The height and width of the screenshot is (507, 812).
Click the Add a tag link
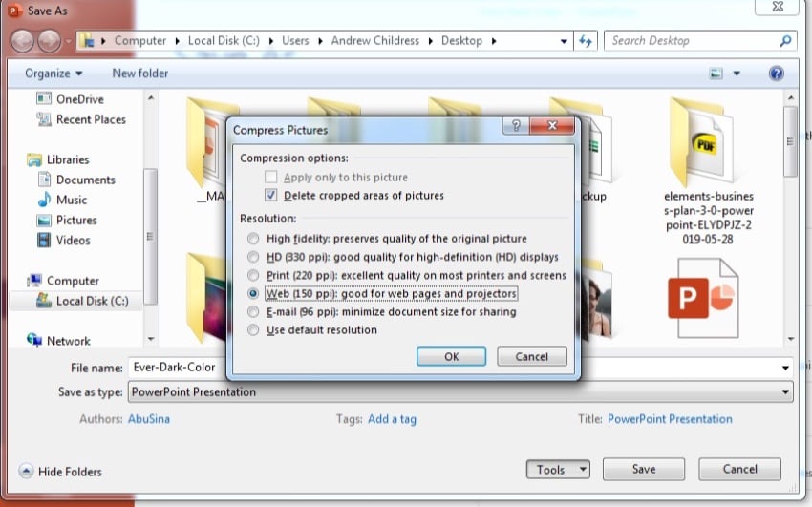(392, 419)
